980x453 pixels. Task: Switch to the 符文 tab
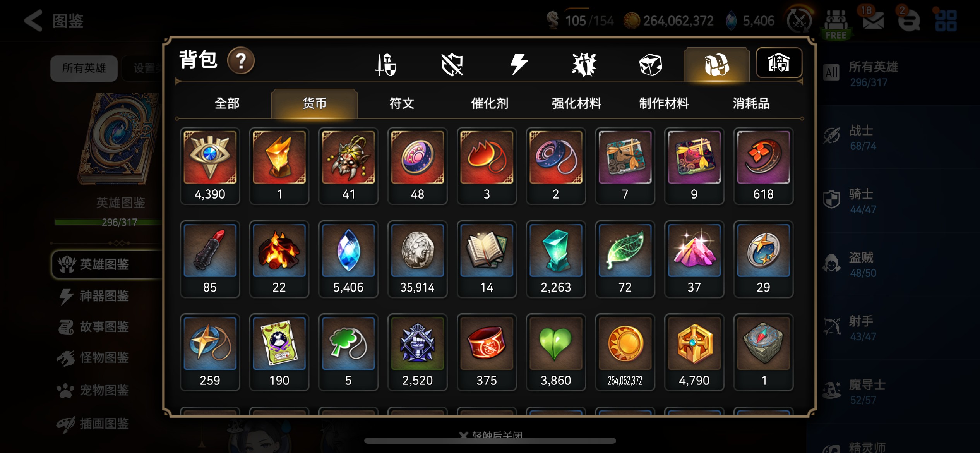coord(402,103)
